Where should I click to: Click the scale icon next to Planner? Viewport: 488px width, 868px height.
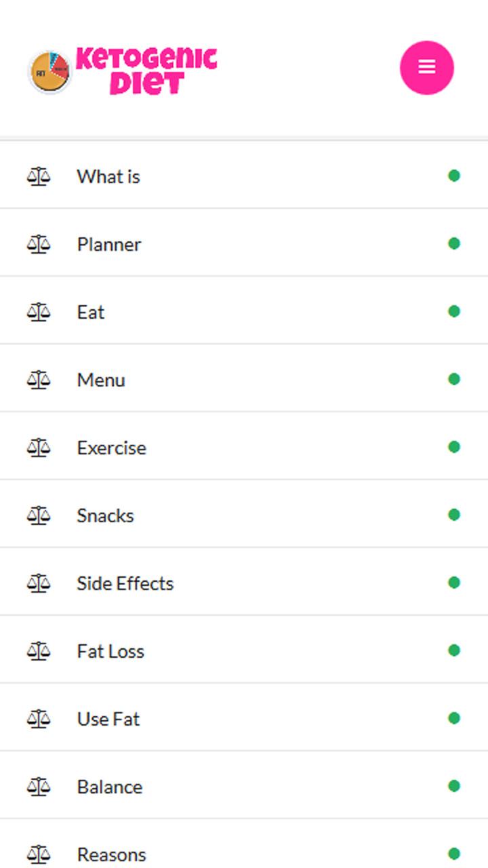coord(39,244)
